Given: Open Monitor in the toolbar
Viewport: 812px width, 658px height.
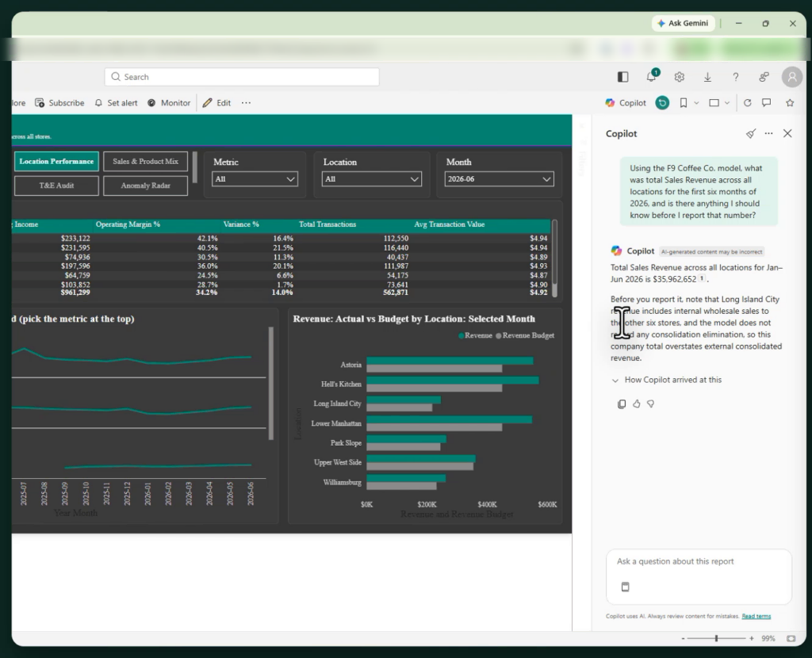Looking at the screenshot, I should (x=169, y=103).
